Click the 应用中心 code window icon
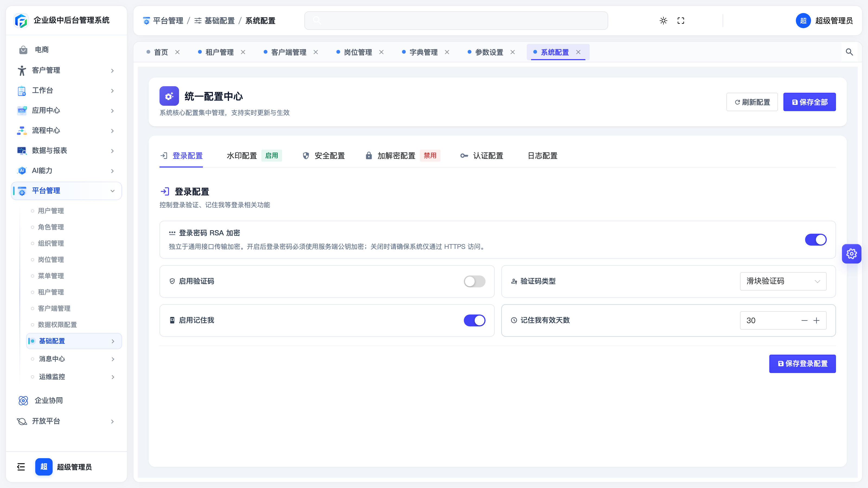This screenshot has height=488, width=868. pyautogui.click(x=22, y=110)
